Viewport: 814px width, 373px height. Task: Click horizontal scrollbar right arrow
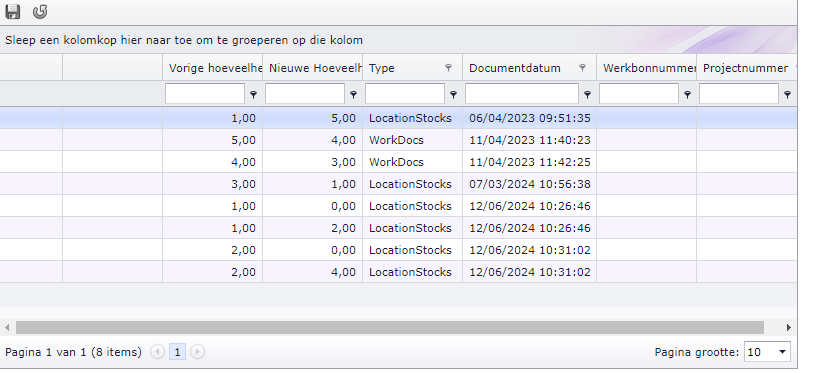click(789, 327)
